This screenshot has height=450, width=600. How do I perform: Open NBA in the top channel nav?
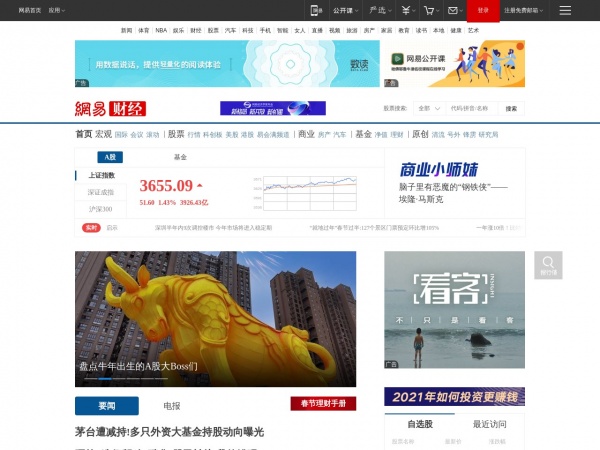click(x=161, y=30)
